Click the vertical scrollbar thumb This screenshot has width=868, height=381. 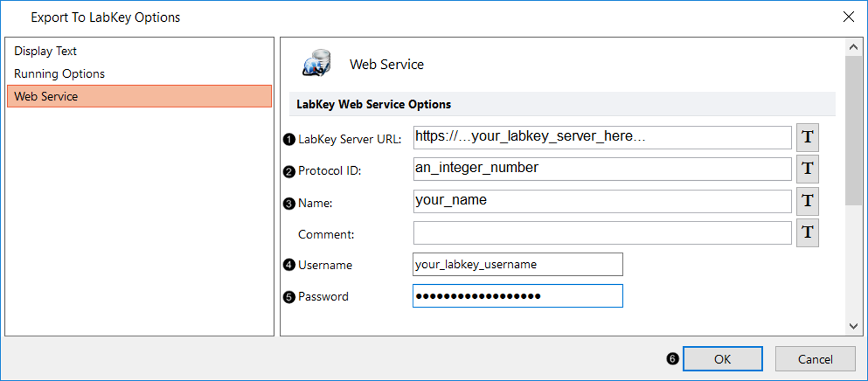click(853, 130)
